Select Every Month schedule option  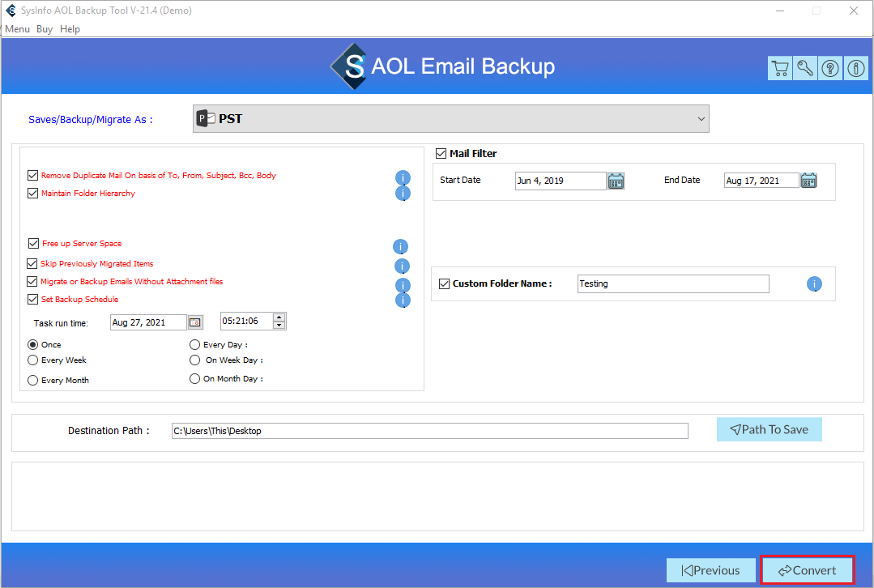pos(33,380)
